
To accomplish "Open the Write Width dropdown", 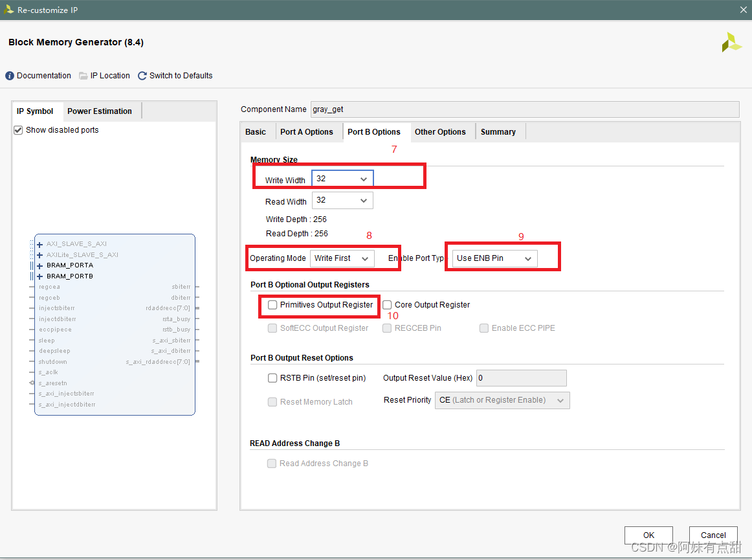I will click(342, 179).
